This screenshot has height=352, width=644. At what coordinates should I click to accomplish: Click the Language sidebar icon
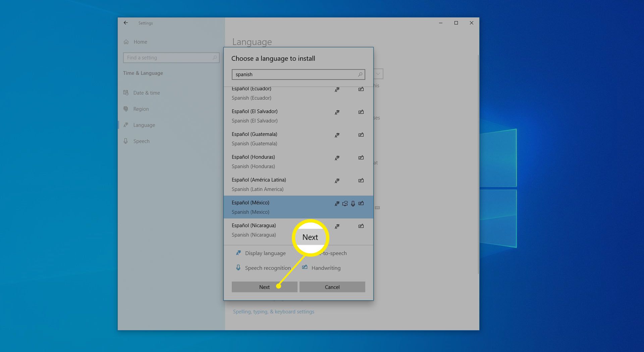click(126, 125)
